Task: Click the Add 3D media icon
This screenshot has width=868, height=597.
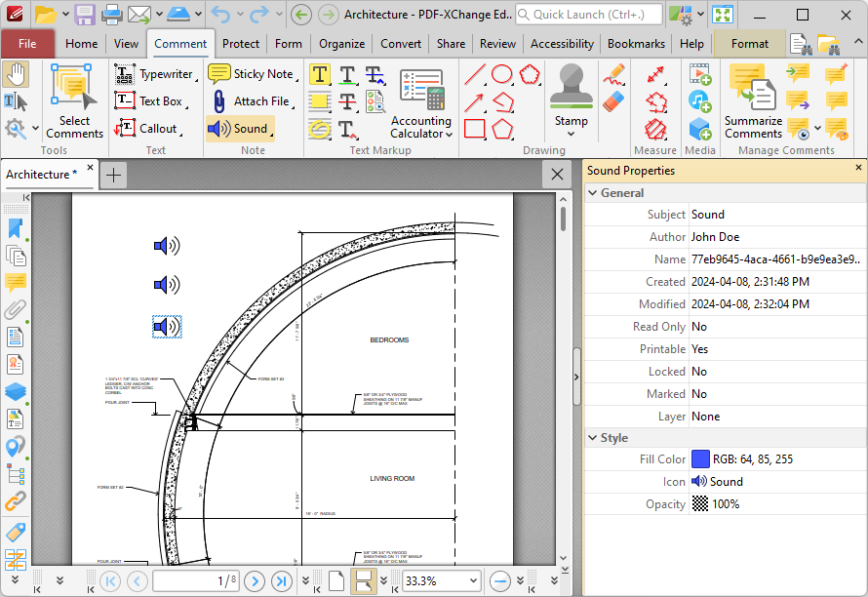Action: tap(699, 129)
